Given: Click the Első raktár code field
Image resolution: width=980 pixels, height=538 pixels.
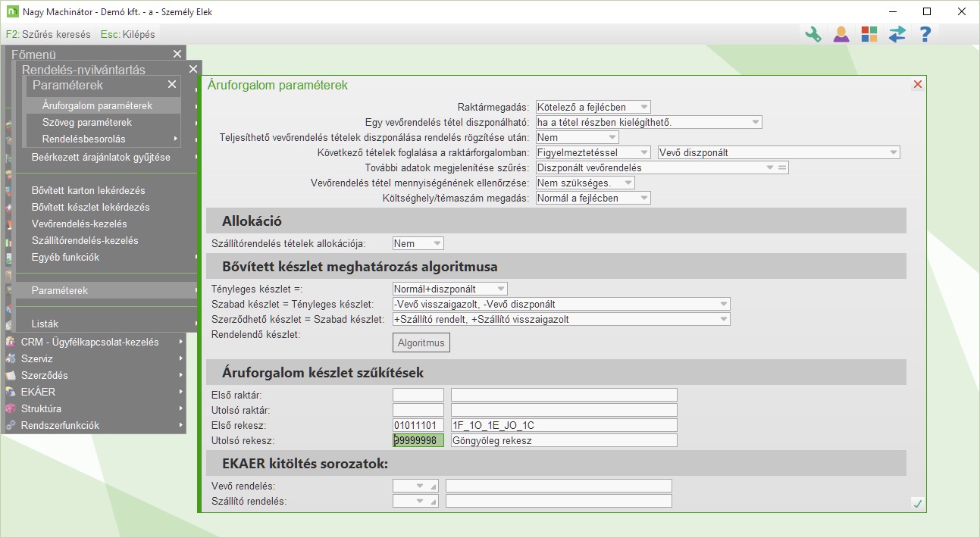Looking at the screenshot, I should [418, 395].
